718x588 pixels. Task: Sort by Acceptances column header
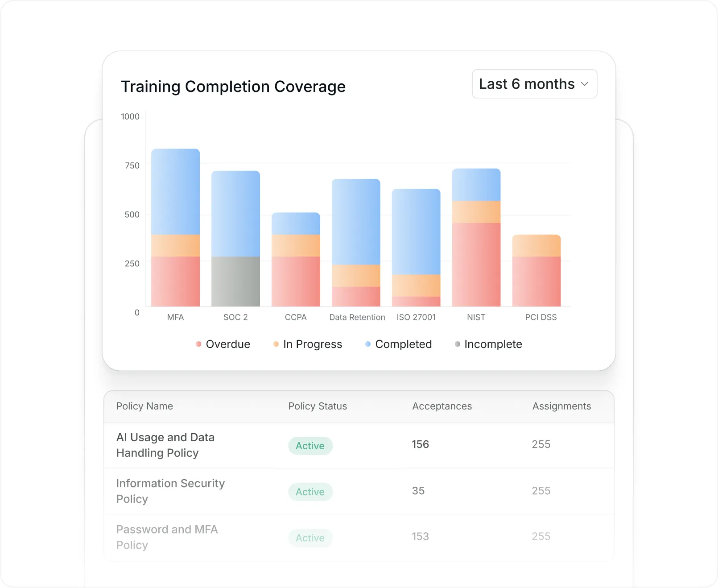coord(442,406)
